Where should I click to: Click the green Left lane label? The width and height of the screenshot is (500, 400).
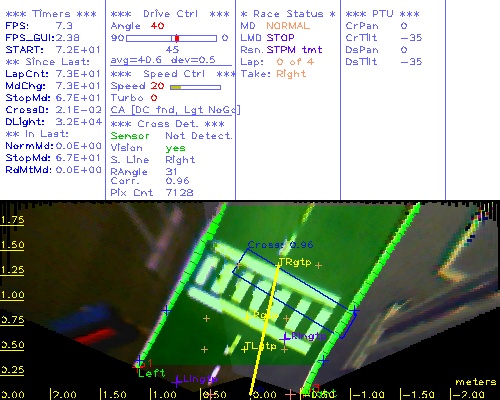[151, 373]
